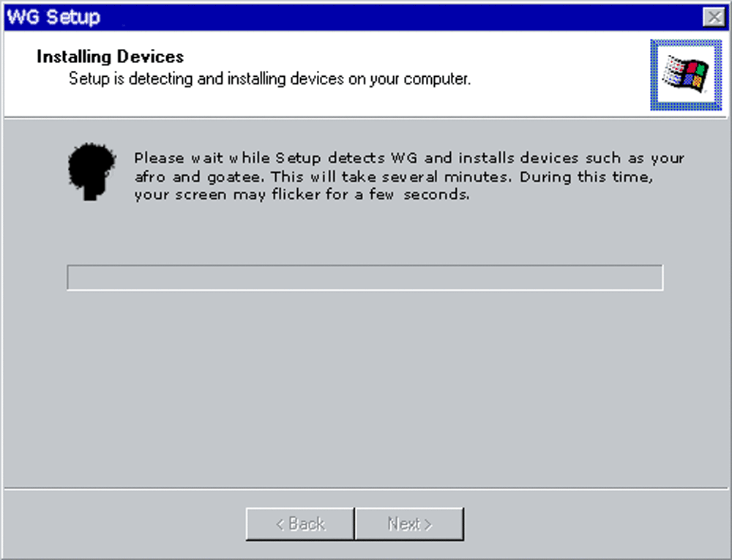732x560 pixels.
Task: Click the disabled Next button
Action: (x=409, y=523)
